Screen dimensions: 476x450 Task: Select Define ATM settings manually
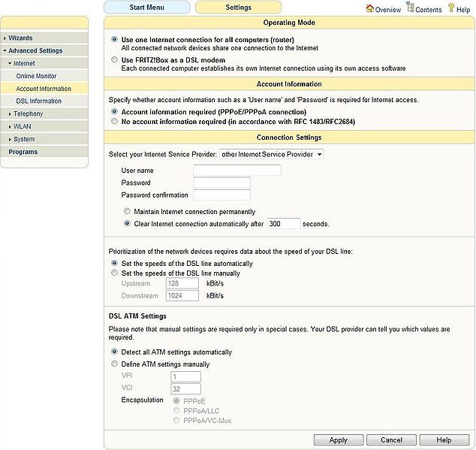click(x=114, y=364)
